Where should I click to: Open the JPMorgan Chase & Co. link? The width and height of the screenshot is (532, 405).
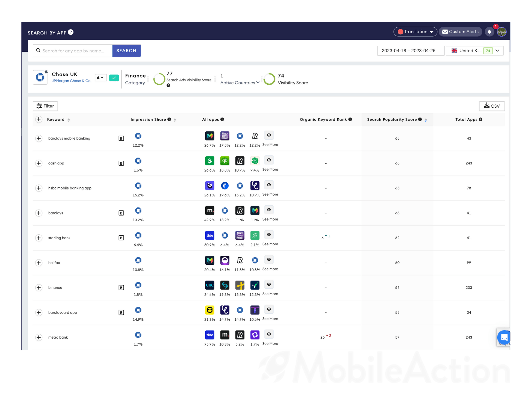click(72, 81)
